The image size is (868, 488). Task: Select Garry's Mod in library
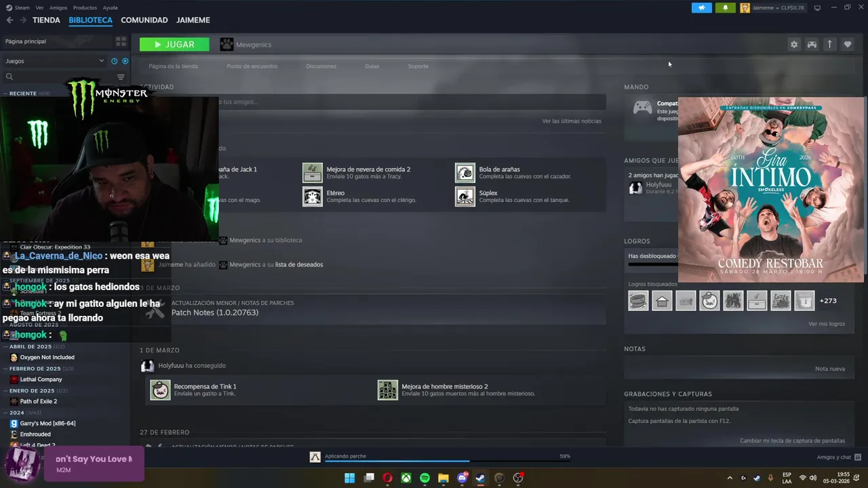coord(47,424)
